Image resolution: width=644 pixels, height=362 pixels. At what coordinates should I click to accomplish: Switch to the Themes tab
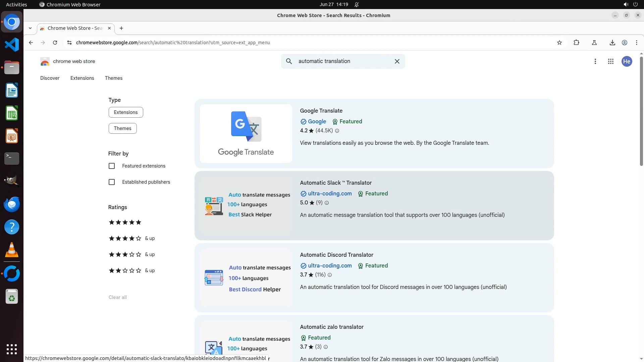tap(113, 78)
